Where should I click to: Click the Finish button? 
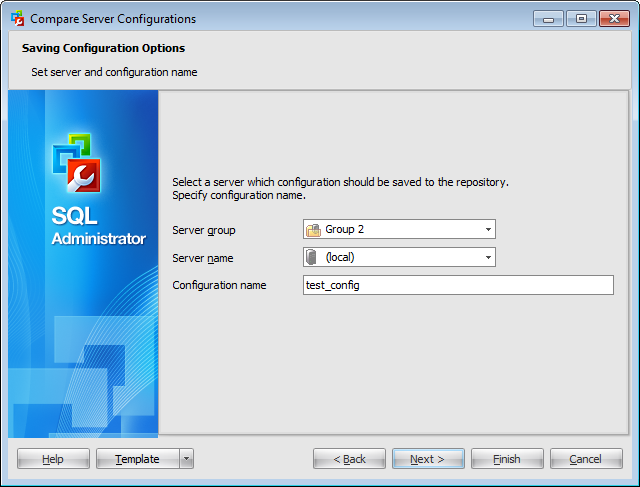point(507,459)
